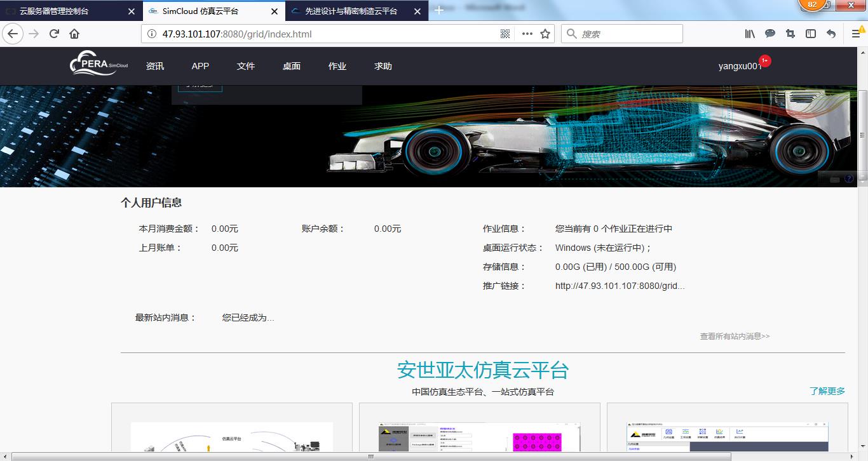This screenshot has height=461, width=868.
Task: Bookmark this page with the star
Action: (545, 34)
